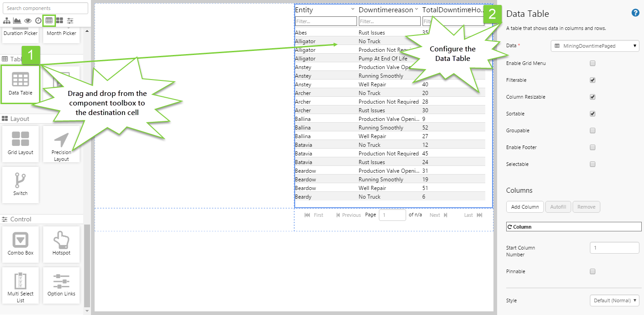This screenshot has width=644, height=315.
Task: Click the Search components field
Action: [x=45, y=8]
